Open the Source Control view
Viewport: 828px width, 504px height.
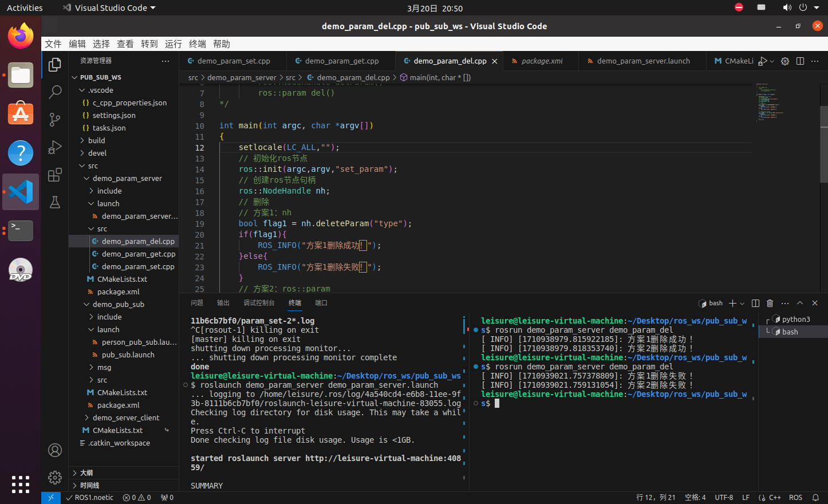click(55, 119)
